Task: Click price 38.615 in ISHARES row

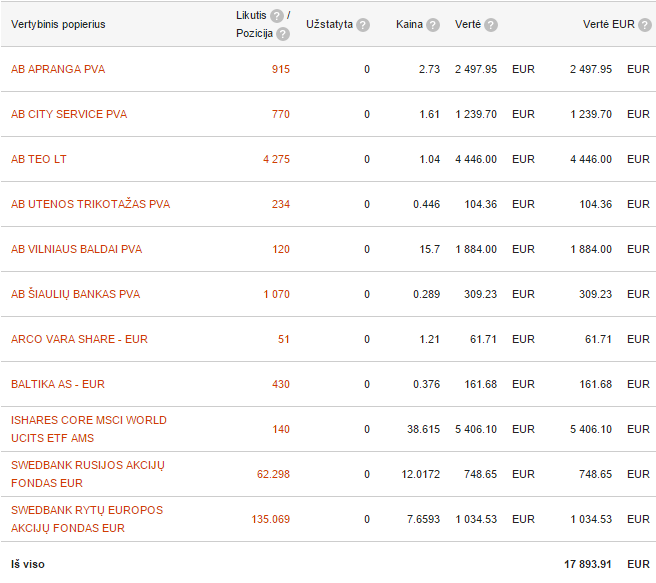Action: [423, 429]
